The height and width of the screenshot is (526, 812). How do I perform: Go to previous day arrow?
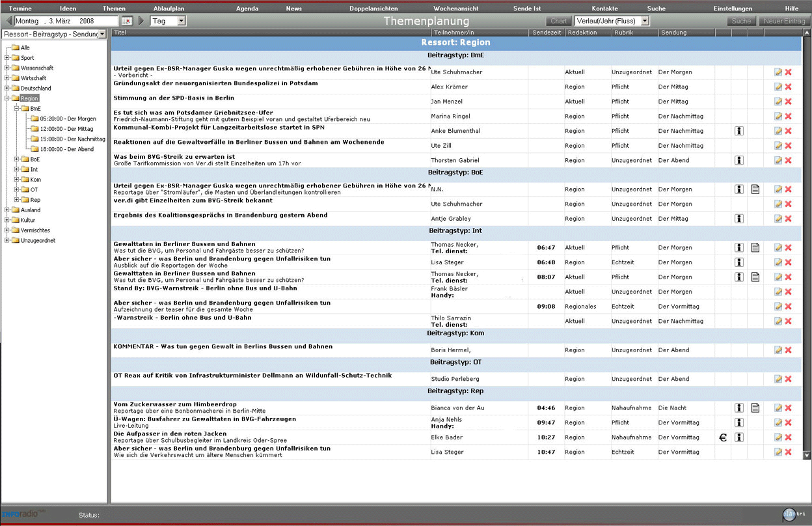pyautogui.click(x=8, y=21)
